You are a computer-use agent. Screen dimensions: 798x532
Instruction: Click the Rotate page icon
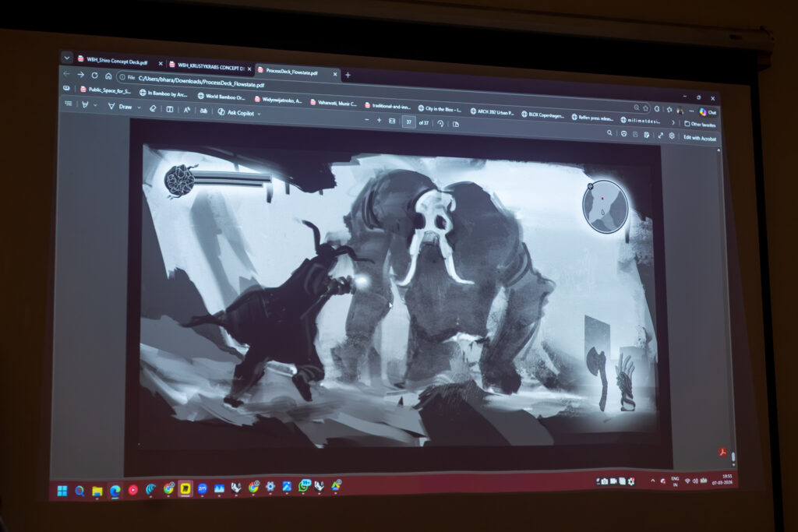point(440,123)
